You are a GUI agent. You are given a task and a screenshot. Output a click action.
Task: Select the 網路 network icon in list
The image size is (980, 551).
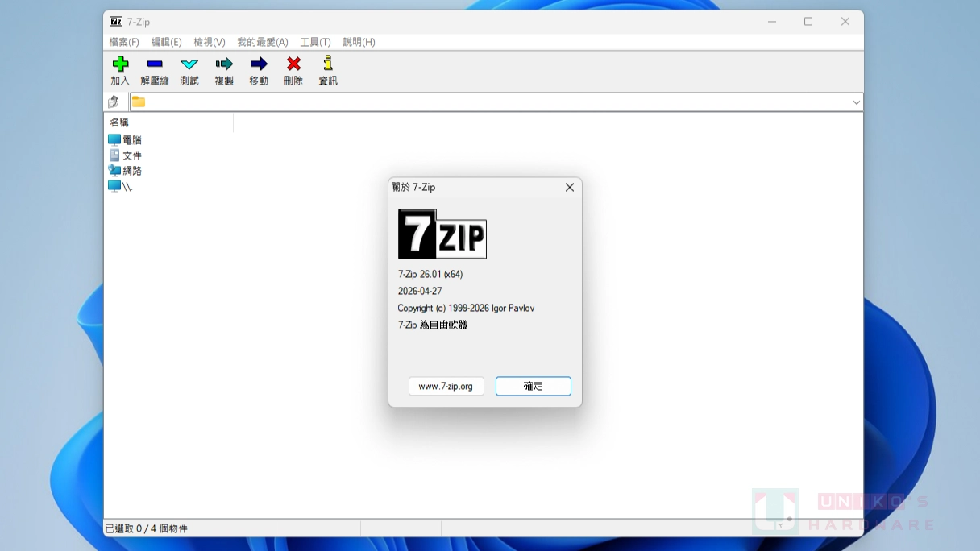click(114, 171)
